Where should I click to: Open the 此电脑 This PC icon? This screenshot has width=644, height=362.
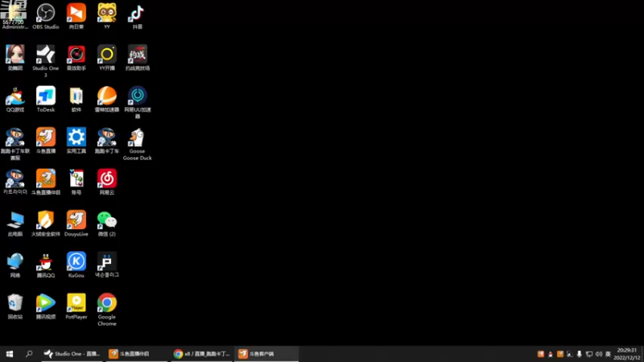click(x=15, y=224)
